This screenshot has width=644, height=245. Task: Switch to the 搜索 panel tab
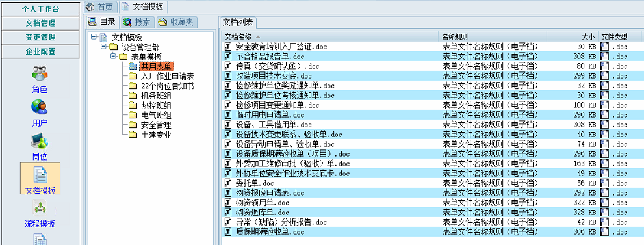[138, 21]
